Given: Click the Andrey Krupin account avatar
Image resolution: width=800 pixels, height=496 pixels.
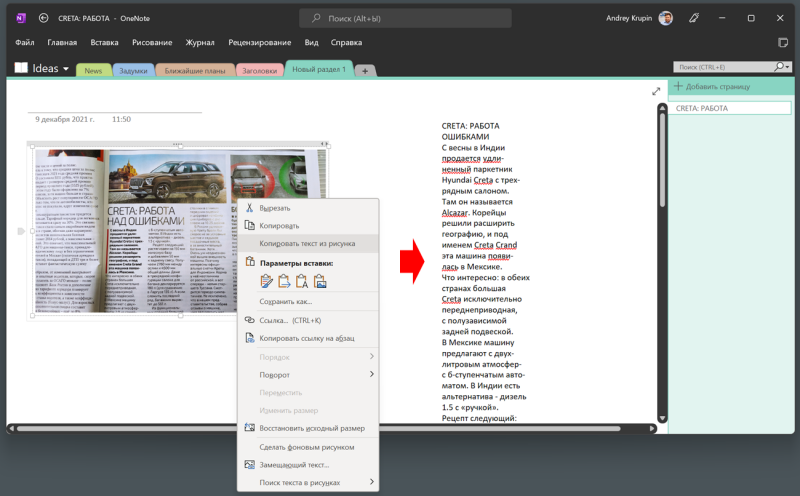Looking at the screenshot, I should 693,18.
